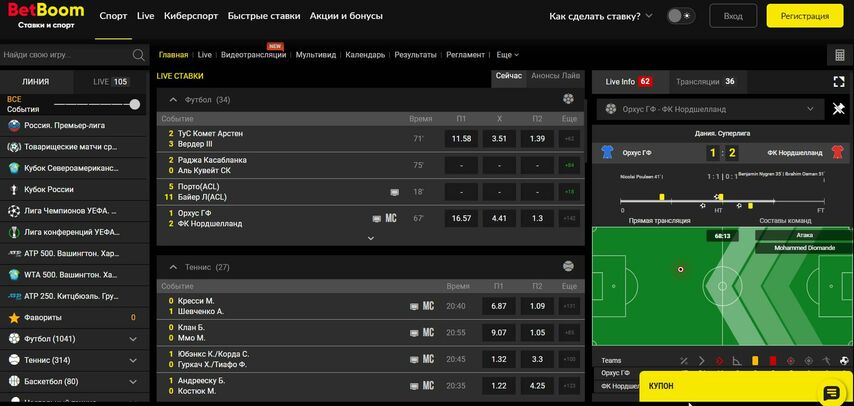Open the chat support bubble icon
Screen dimensions: 854x406
pos(832,393)
